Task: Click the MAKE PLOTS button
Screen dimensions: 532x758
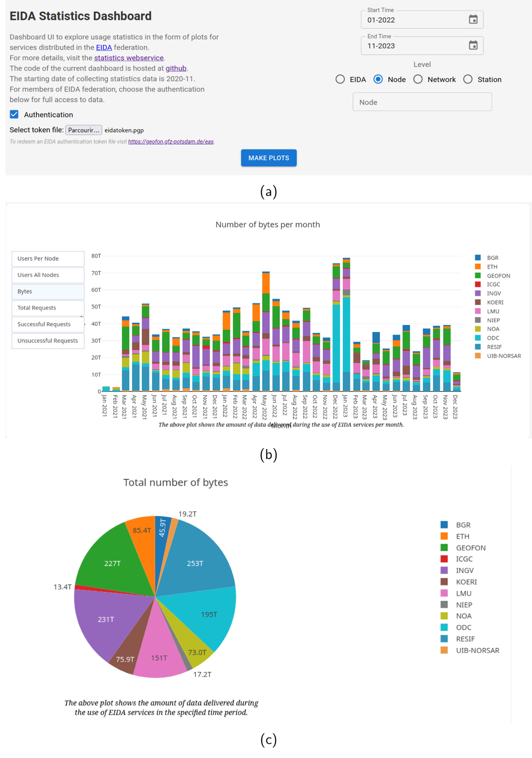Action: tap(269, 158)
